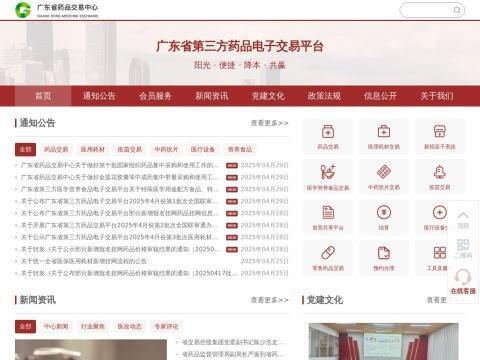Open the 零售药品交易 capsule icon
This screenshot has width=480, height=360.
(x=328, y=253)
